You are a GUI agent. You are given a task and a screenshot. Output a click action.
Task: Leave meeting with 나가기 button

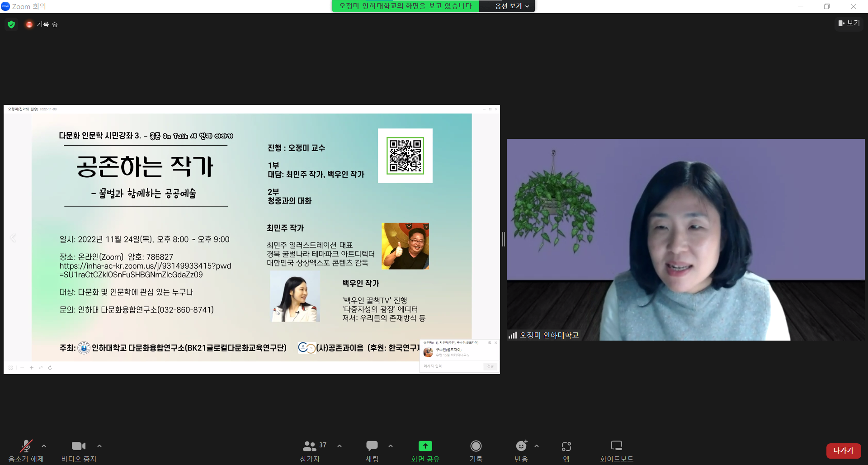[844, 451]
